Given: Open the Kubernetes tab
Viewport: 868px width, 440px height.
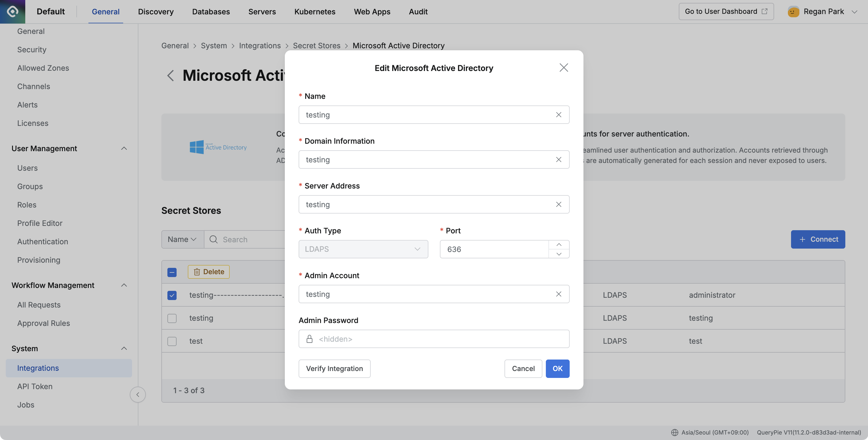Looking at the screenshot, I should point(314,11).
